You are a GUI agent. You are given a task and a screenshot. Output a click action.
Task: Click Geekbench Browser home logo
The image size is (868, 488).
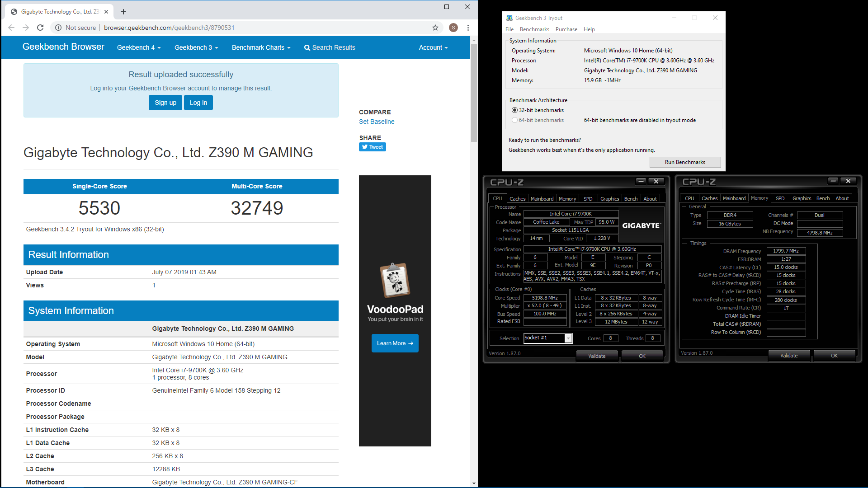point(63,47)
